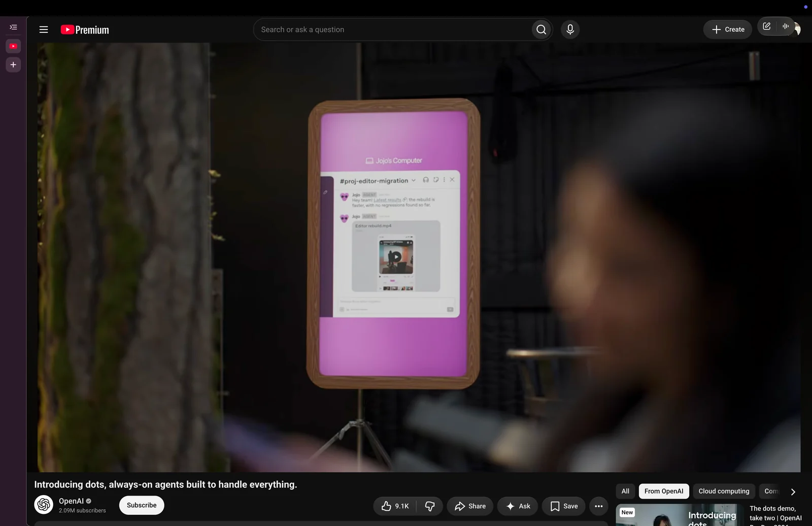Open 'The dots demo, take two' video link
This screenshot has height=526, width=812.
(x=775, y=513)
